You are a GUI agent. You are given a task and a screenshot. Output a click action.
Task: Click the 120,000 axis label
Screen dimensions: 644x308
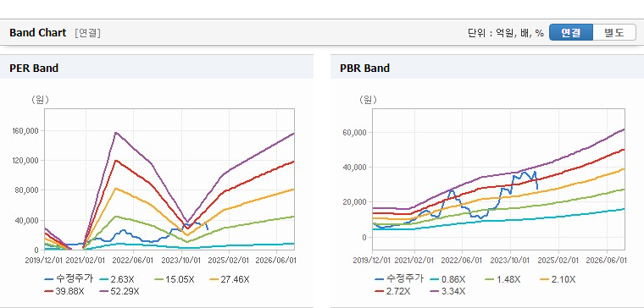tap(25, 161)
